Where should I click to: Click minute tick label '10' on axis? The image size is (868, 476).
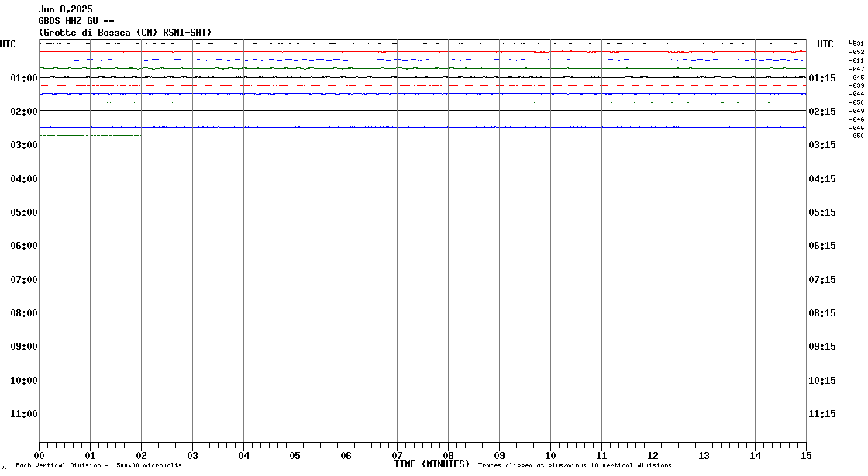[550, 456]
